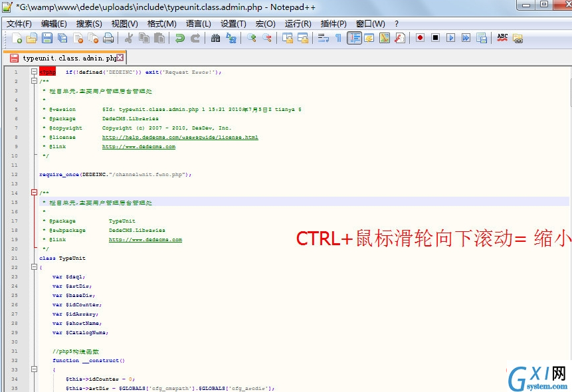Collapse the comment block starting line 2

coord(34,80)
